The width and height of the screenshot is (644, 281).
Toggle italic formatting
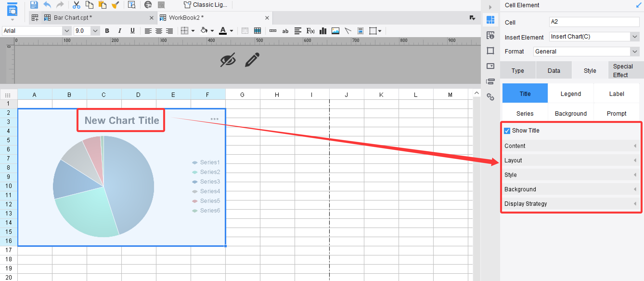[120, 31]
